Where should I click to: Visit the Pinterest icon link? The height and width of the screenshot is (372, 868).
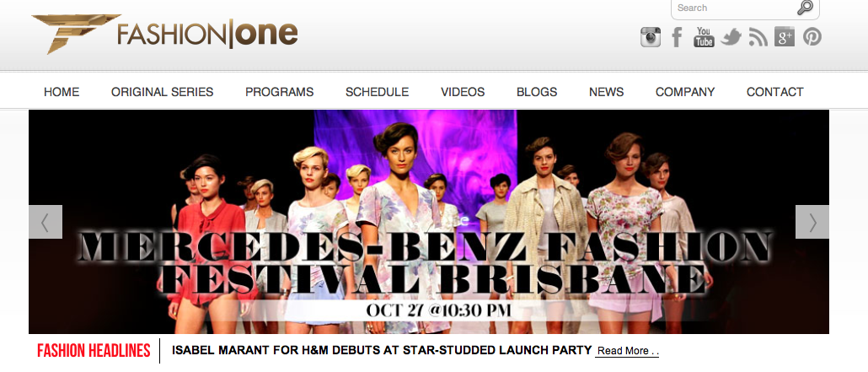(x=812, y=37)
